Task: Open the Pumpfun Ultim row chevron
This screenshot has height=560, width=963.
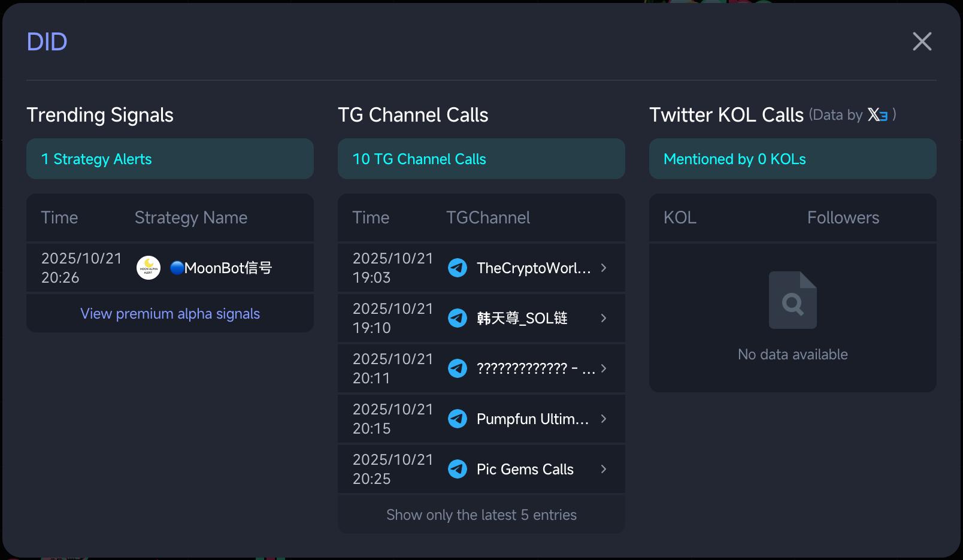Action: 604,419
